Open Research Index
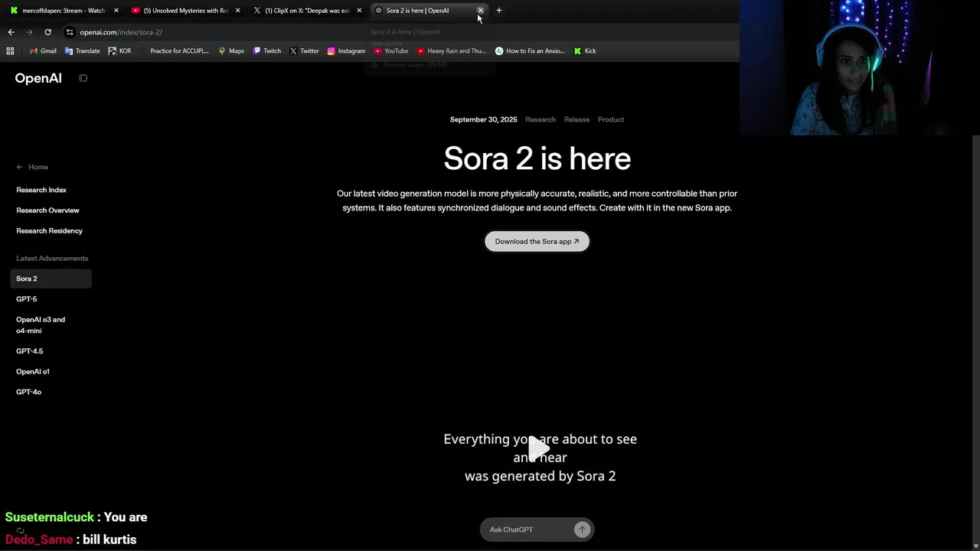This screenshot has width=980, height=551. coord(41,190)
